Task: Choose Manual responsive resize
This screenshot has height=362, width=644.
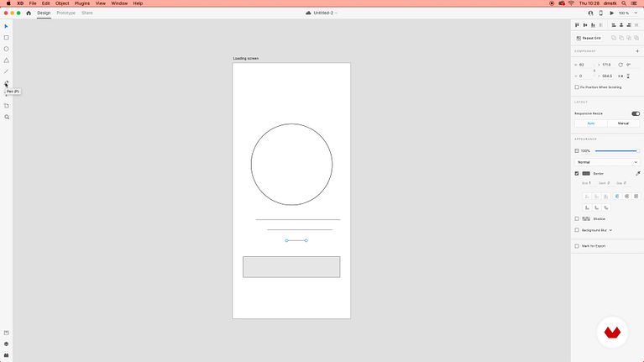Action: 623,123
